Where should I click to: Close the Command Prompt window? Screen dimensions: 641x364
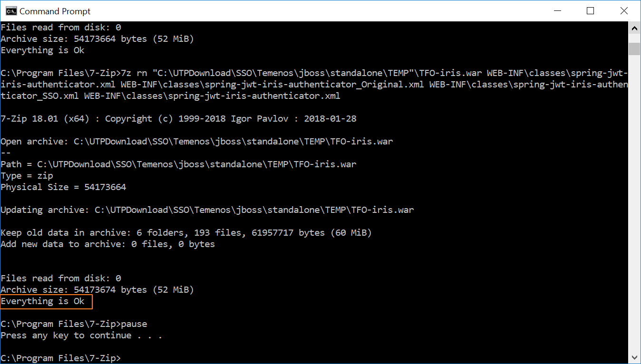tap(624, 11)
